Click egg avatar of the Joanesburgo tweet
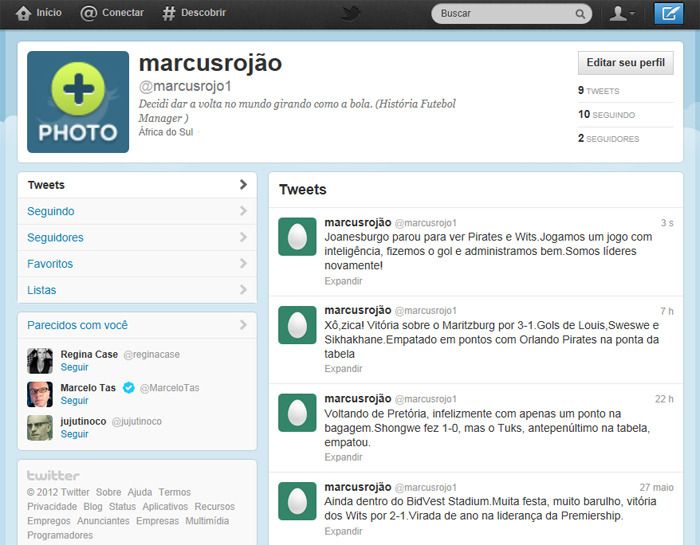 point(297,236)
